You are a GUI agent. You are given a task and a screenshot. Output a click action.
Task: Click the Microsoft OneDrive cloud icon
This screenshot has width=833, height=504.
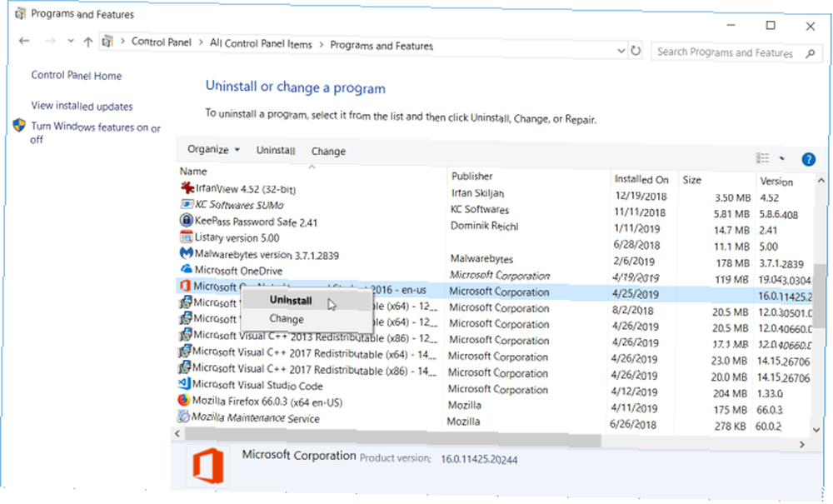tap(186, 269)
